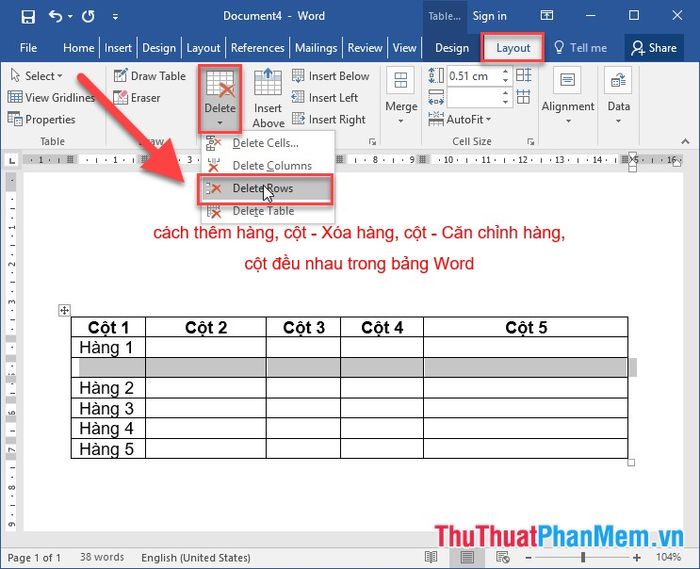This screenshot has height=569, width=700.
Task: Switch to Web Layout view icon
Action: (503, 557)
